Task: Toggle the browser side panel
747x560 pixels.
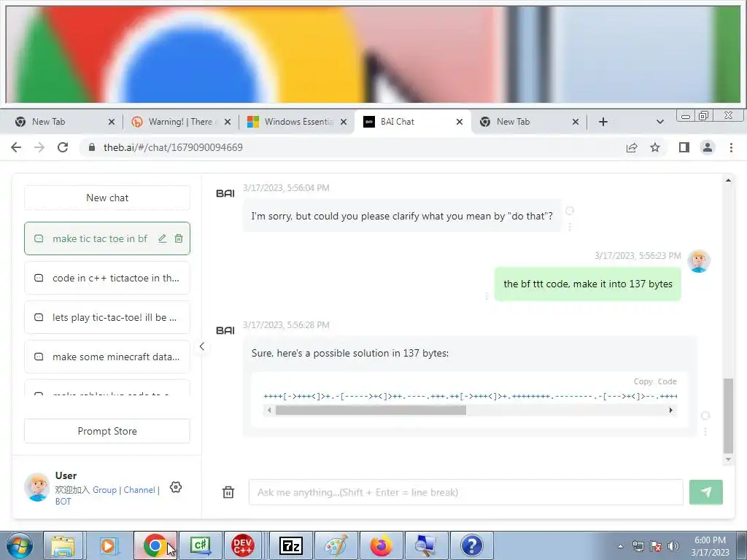Action: (684, 147)
